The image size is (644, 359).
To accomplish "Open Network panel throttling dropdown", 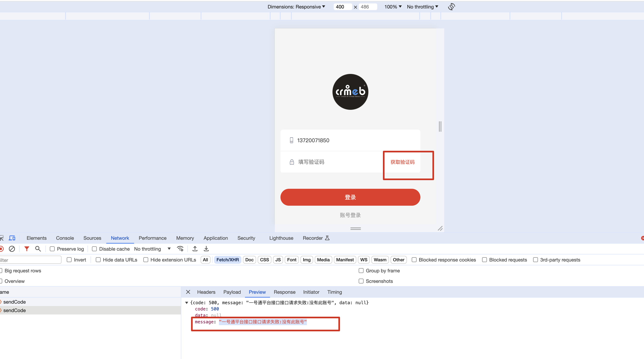I will (152, 249).
